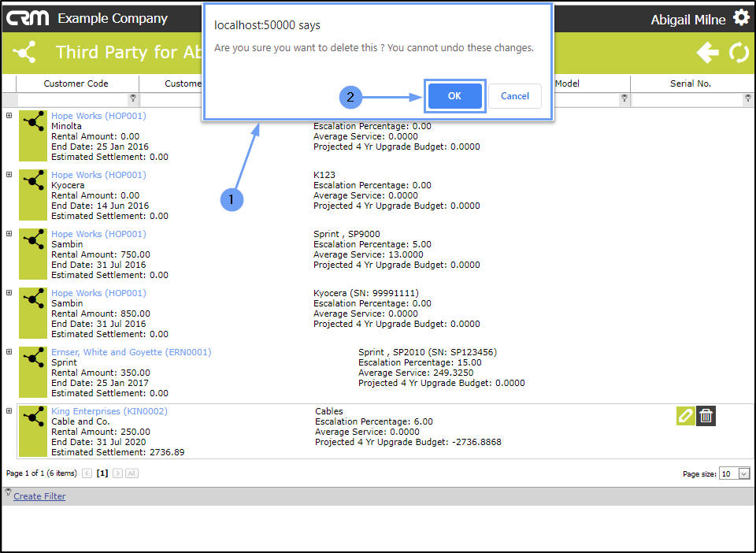Sort by Serial No. column header
The height and width of the screenshot is (553, 756).
[691, 84]
